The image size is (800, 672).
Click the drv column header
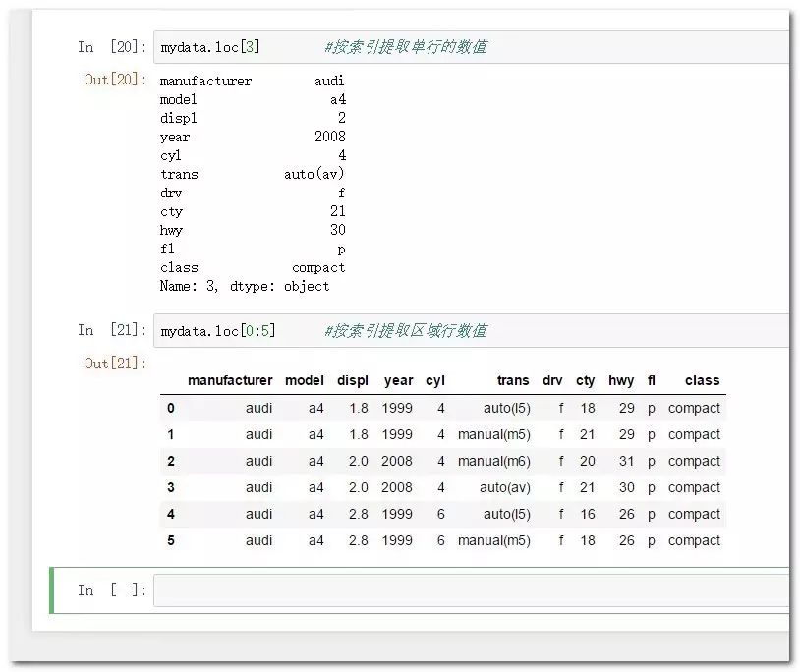coord(552,380)
